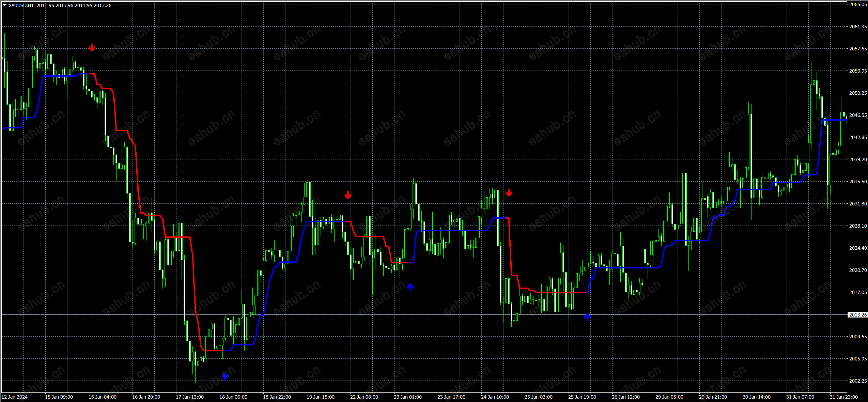Click the red sell arrow above 16 Jan
This screenshot has width=868, height=402.
(92, 48)
